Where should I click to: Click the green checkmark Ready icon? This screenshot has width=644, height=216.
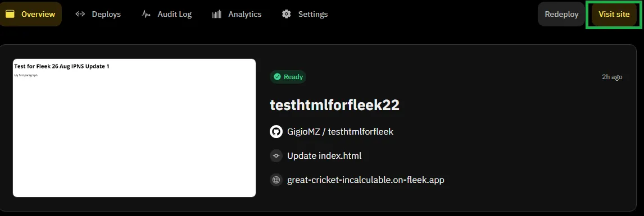pos(277,77)
